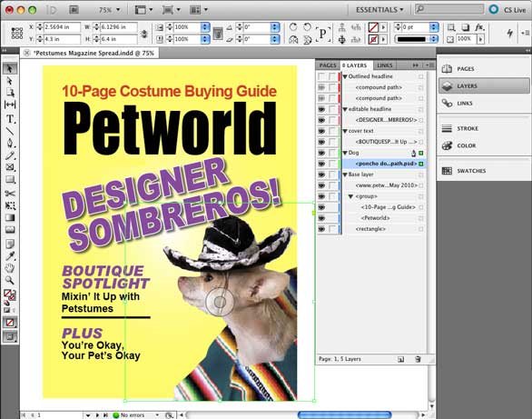Viewport: 532px width, 419px height.
Task: Select the <poncho do...path.psd> layer row
Action: [384, 164]
